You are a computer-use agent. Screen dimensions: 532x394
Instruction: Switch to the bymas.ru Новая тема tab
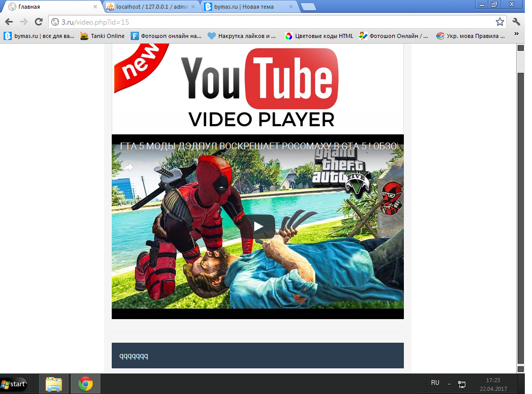[x=246, y=7]
